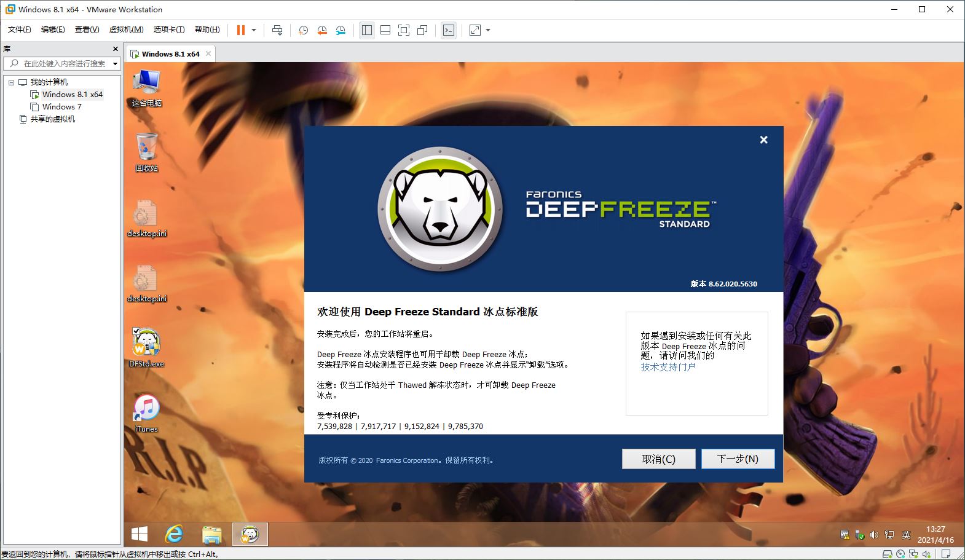The width and height of the screenshot is (965, 560).
Task: Select the 这台电脑 desktop icon
Action: 146,88
